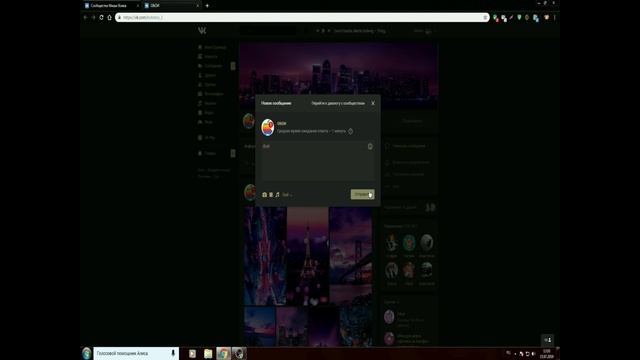Open News in VK sidebar
This screenshot has width=640, height=360.
coord(208,57)
